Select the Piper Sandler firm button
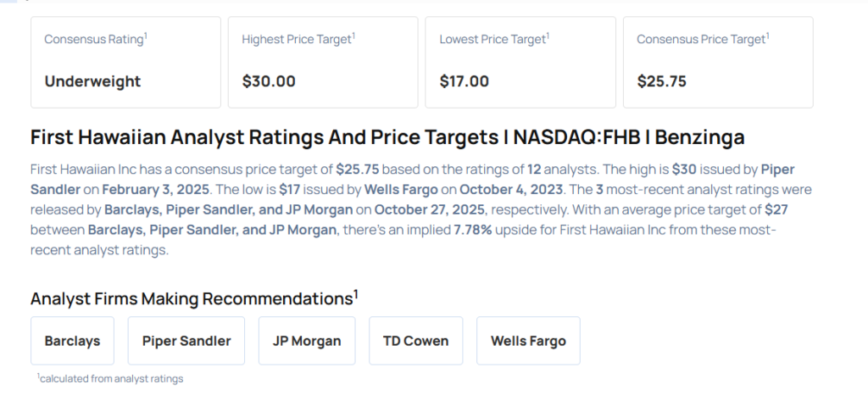The width and height of the screenshot is (868, 412). [x=186, y=341]
